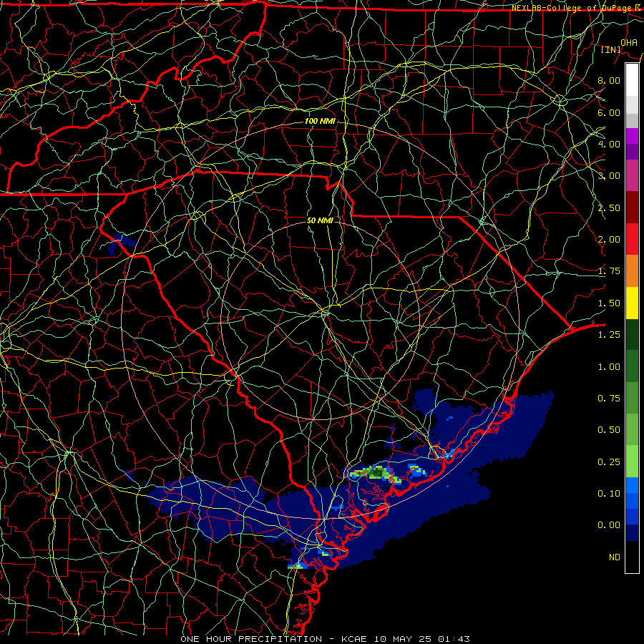644x644 pixels.
Task: Click the 0.25 legend value label
Action: point(609,462)
